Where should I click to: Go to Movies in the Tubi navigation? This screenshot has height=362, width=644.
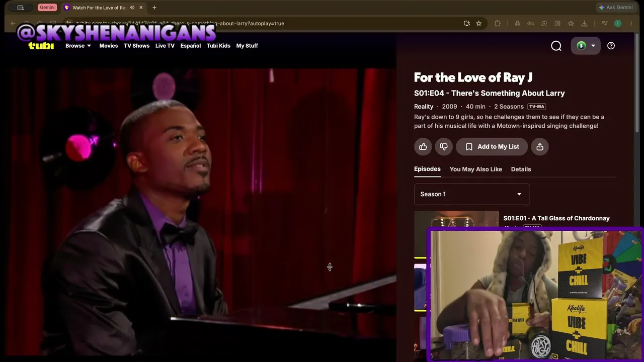point(109,46)
